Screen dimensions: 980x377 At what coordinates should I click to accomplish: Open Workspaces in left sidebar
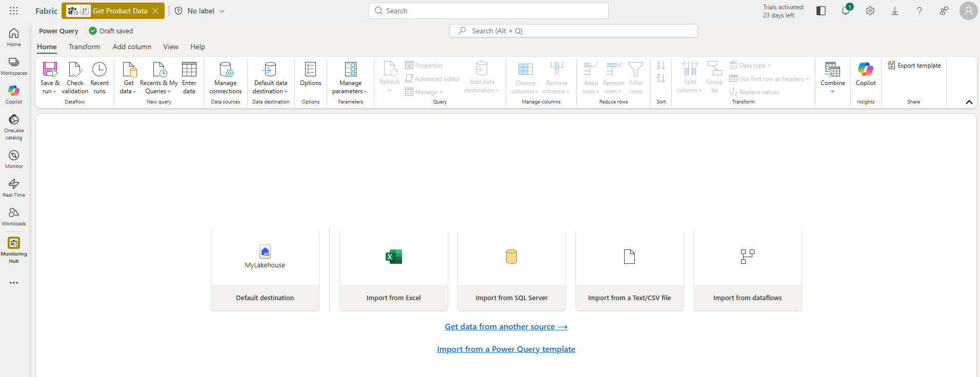pyautogui.click(x=14, y=66)
